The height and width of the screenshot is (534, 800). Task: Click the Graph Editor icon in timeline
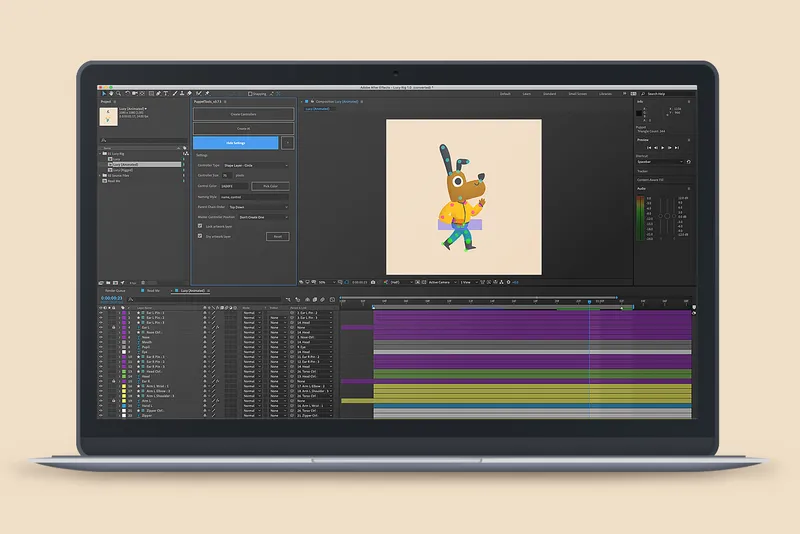click(333, 299)
